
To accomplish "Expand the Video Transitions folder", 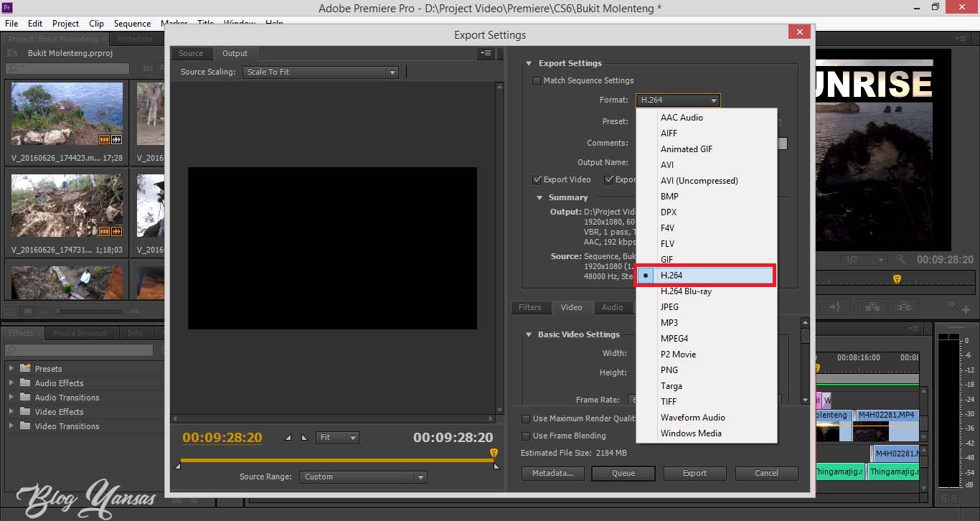I will click(x=11, y=426).
